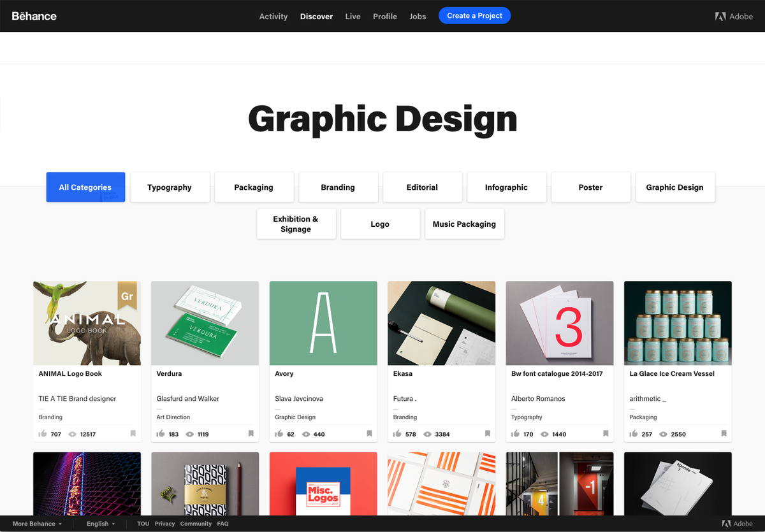Bookmark the Verdura project
Screen dimensions: 765x532
[x=251, y=434]
